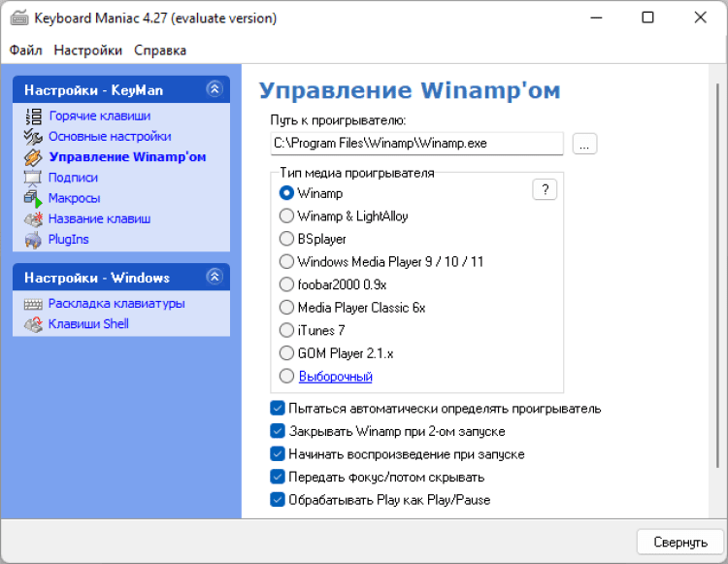Open the Название клавиш section
Image resolution: width=728 pixels, height=564 pixels.
(x=99, y=218)
